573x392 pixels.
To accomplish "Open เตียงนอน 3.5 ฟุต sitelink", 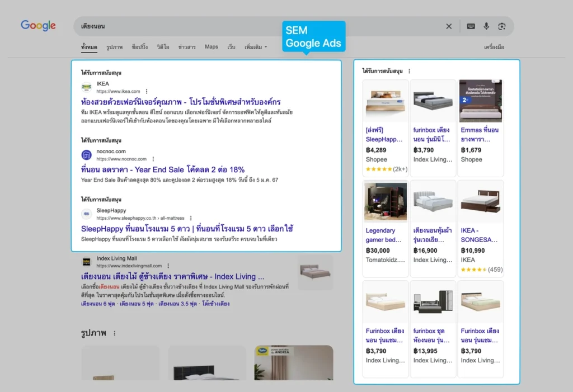I will coord(177,304).
